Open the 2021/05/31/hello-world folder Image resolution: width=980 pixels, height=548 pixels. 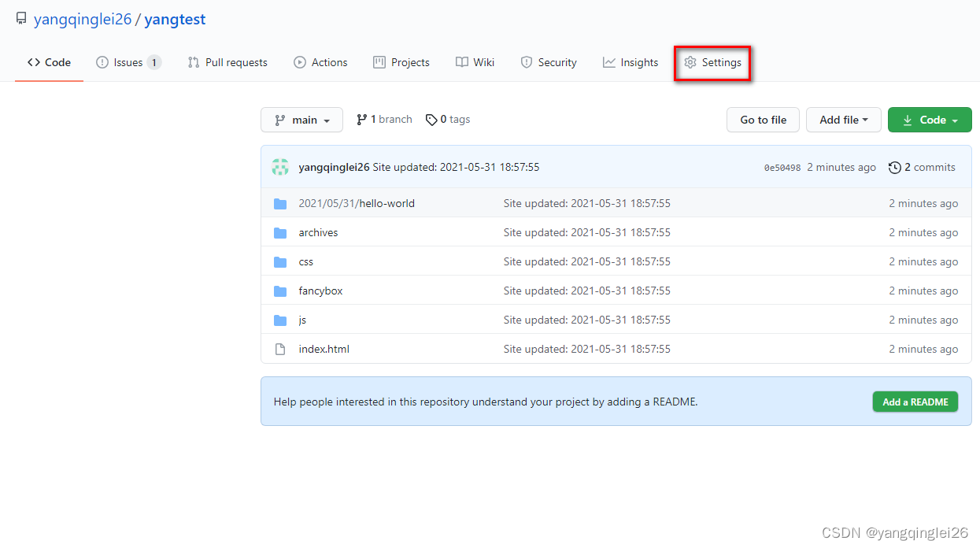coord(357,203)
